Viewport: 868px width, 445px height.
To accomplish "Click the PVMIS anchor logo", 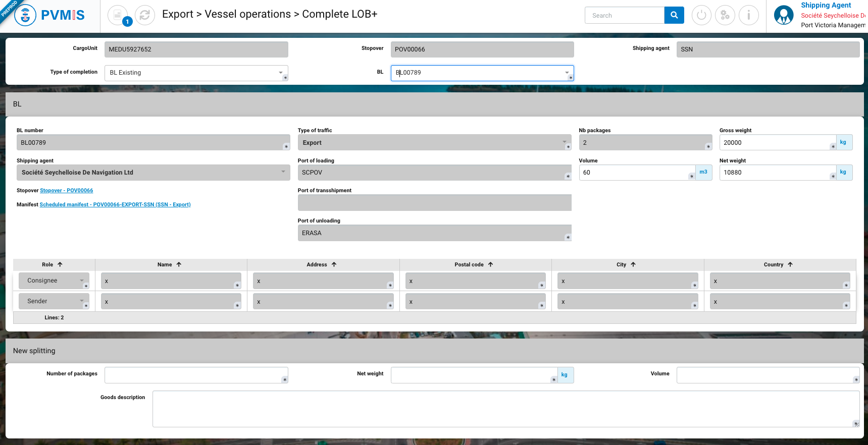I will 25,15.
